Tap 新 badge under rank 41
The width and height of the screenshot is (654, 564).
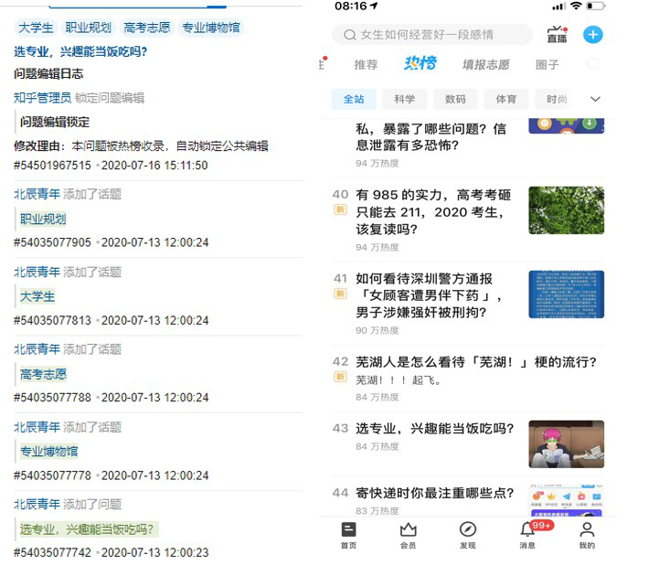(340, 294)
